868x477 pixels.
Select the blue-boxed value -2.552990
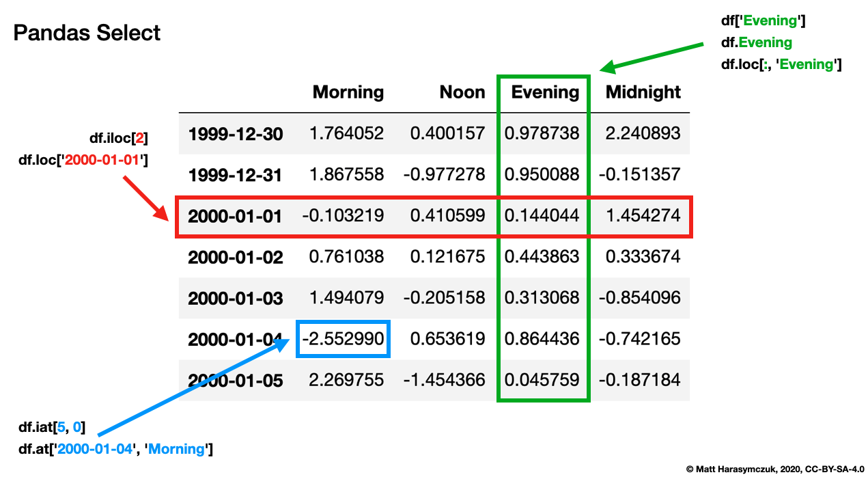pos(343,338)
